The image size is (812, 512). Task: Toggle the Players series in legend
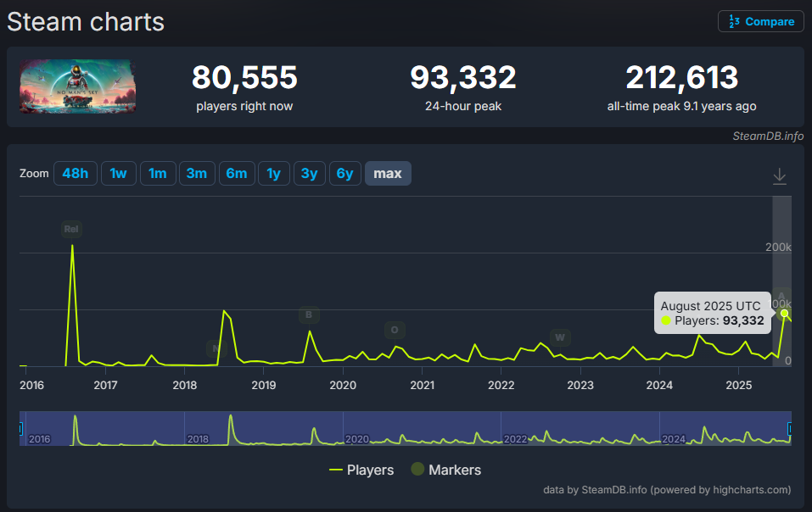[361, 470]
